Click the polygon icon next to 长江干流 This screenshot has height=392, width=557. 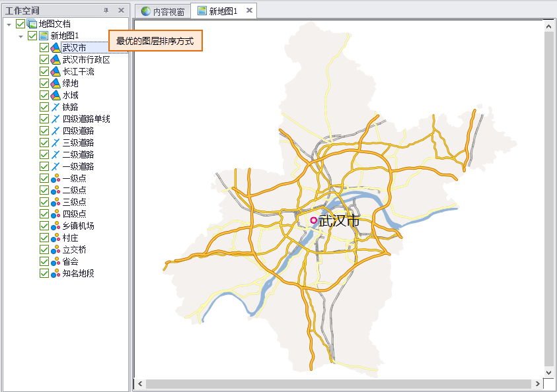coord(56,71)
